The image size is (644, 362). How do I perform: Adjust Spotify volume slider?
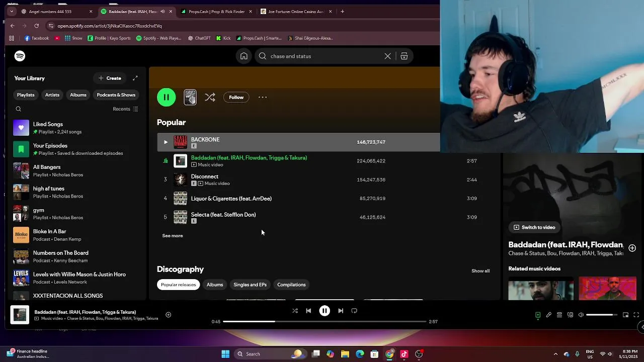point(602,315)
